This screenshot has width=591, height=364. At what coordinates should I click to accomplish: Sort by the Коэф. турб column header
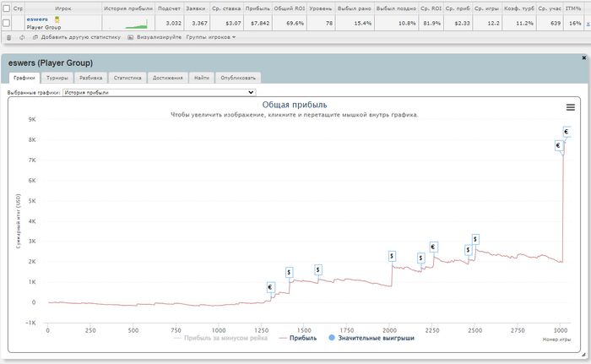pyautogui.click(x=519, y=8)
